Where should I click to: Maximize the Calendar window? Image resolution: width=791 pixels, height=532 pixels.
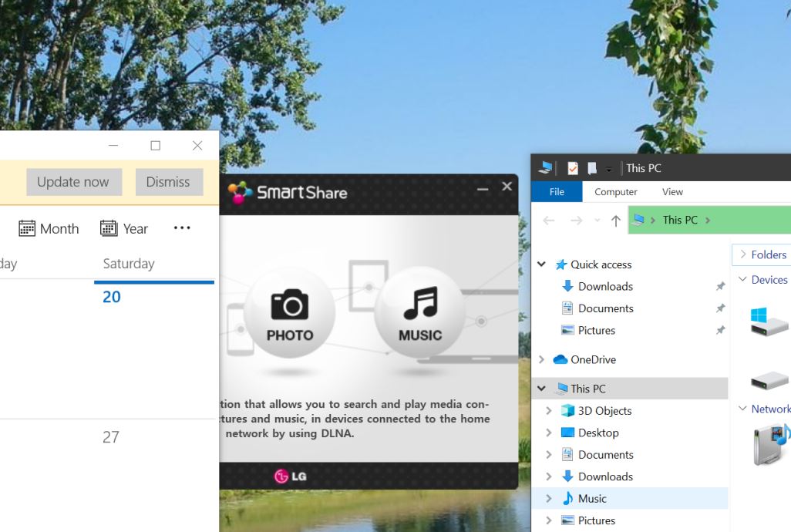[x=156, y=146]
